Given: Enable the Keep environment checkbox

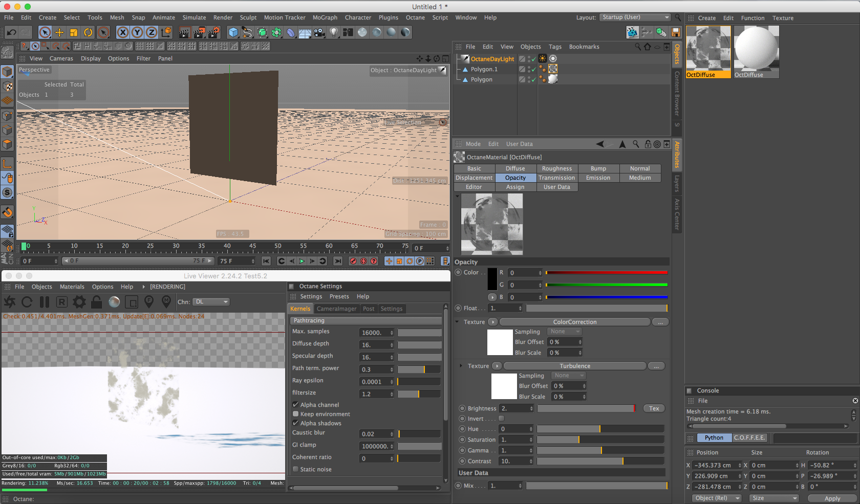Looking at the screenshot, I should tap(296, 414).
